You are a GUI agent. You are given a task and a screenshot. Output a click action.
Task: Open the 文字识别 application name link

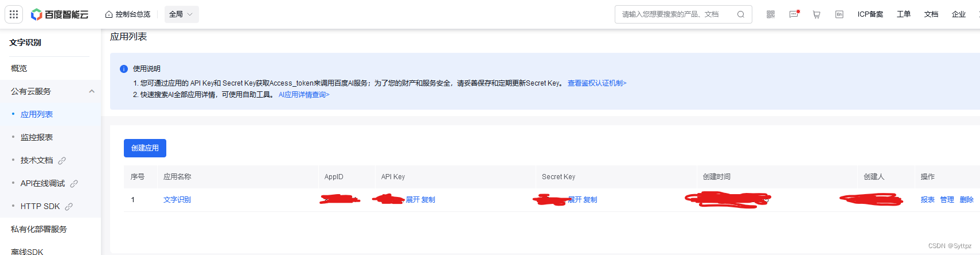click(177, 200)
